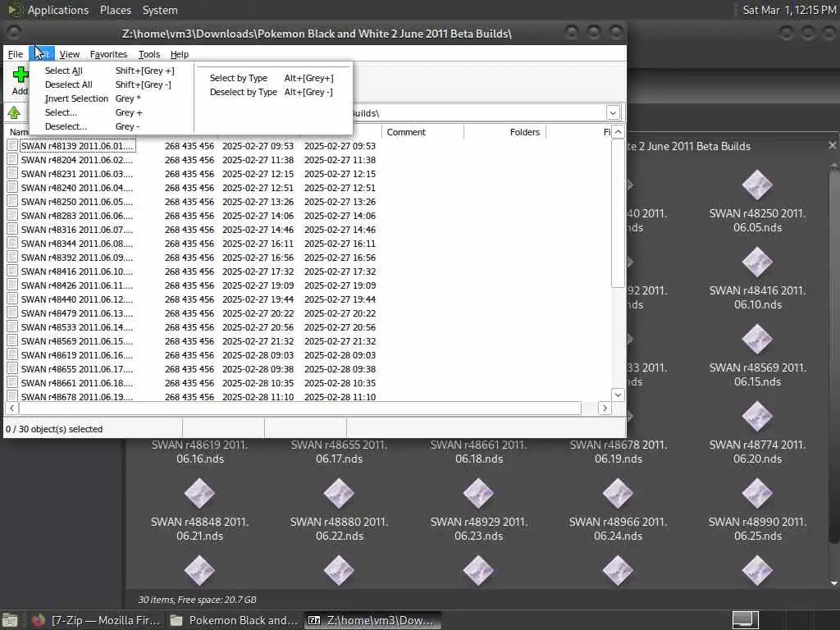
Task: Click file icon for SWAN r48283 2011.06.06
Action: point(12,216)
